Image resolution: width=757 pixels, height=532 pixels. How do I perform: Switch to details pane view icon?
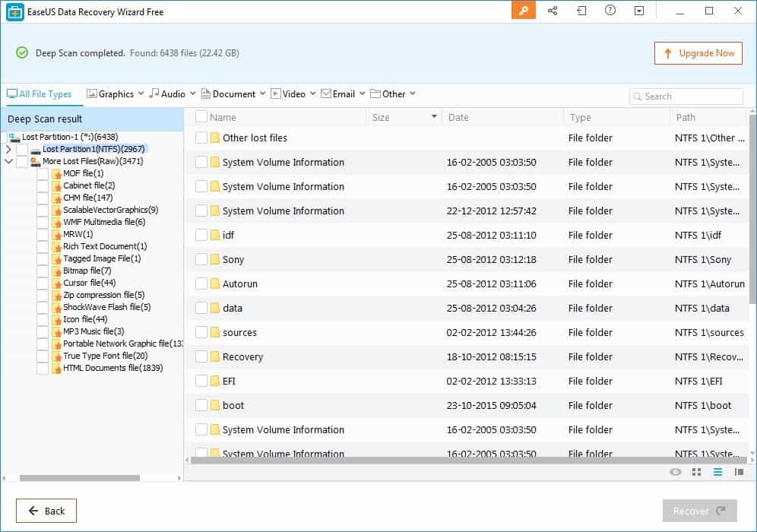click(x=739, y=472)
